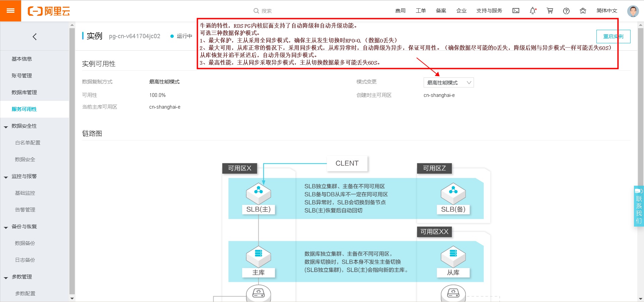Open the 工单 top link

pyautogui.click(x=421, y=11)
